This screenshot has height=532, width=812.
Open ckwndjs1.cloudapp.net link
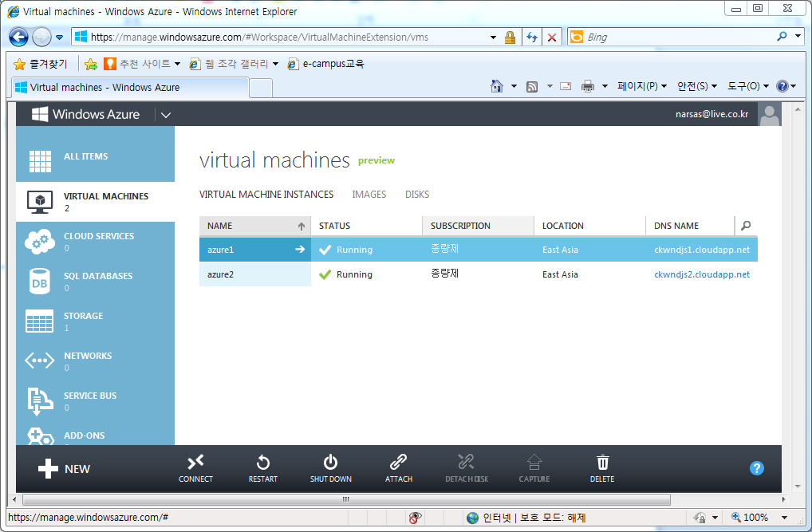click(702, 250)
